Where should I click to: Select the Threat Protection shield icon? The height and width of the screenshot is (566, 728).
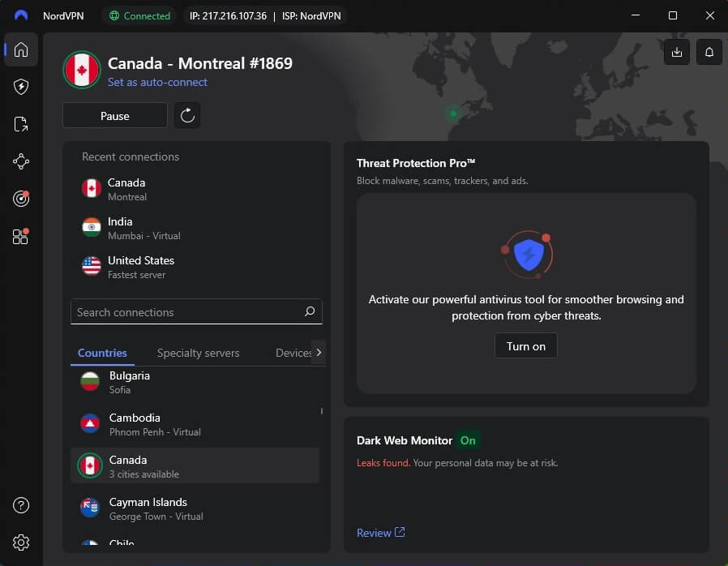[x=20, y=87]
